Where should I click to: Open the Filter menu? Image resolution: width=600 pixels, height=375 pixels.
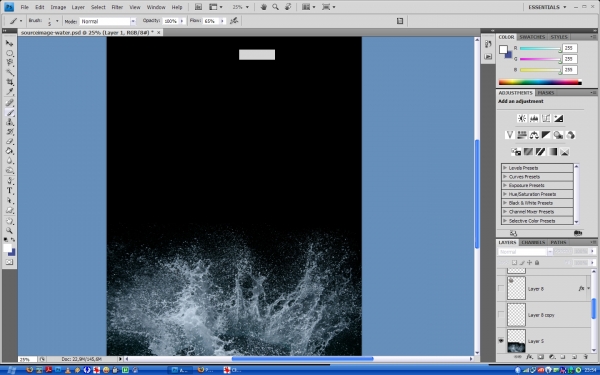(x=117, y=7)
